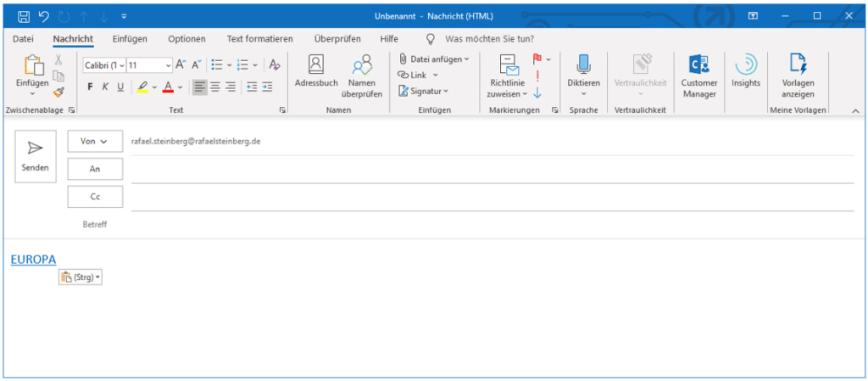Mark message high importance with exclamation mark

[537, 76]
